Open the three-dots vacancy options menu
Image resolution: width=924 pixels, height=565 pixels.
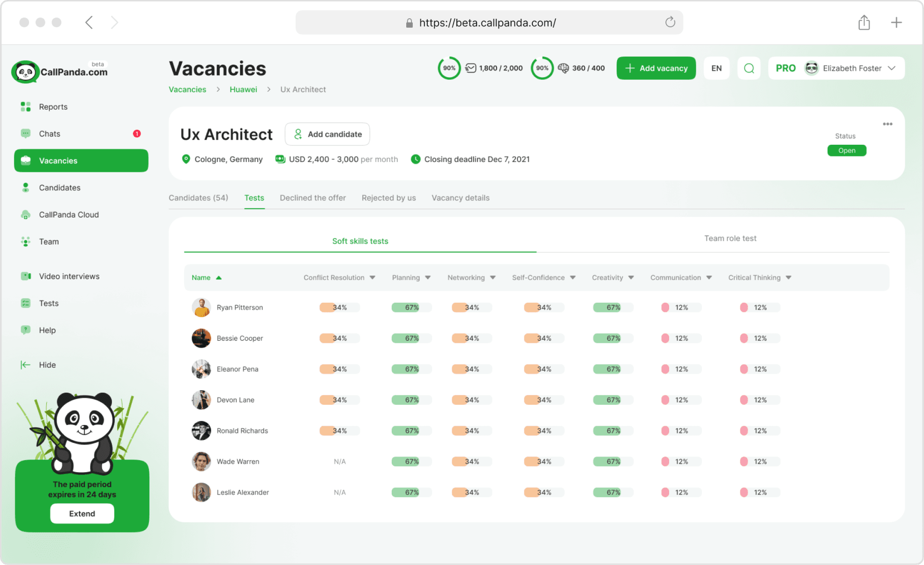tap(887, 124)
